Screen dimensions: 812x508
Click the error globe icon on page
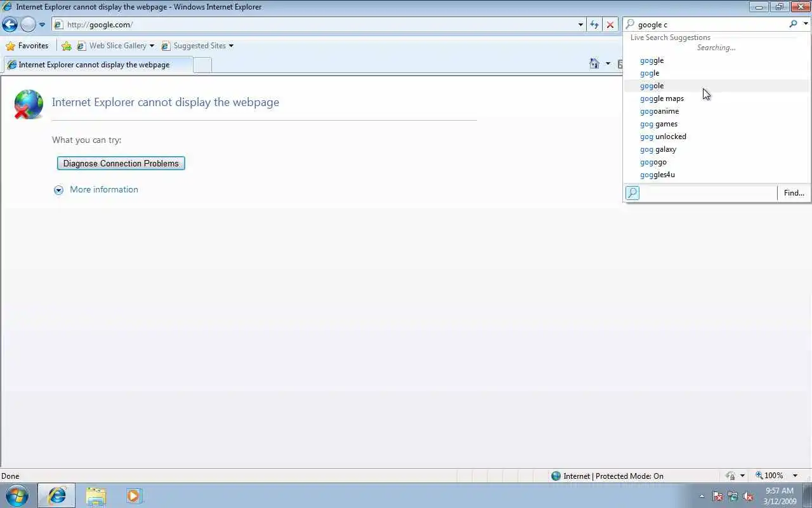click(29, 104)
